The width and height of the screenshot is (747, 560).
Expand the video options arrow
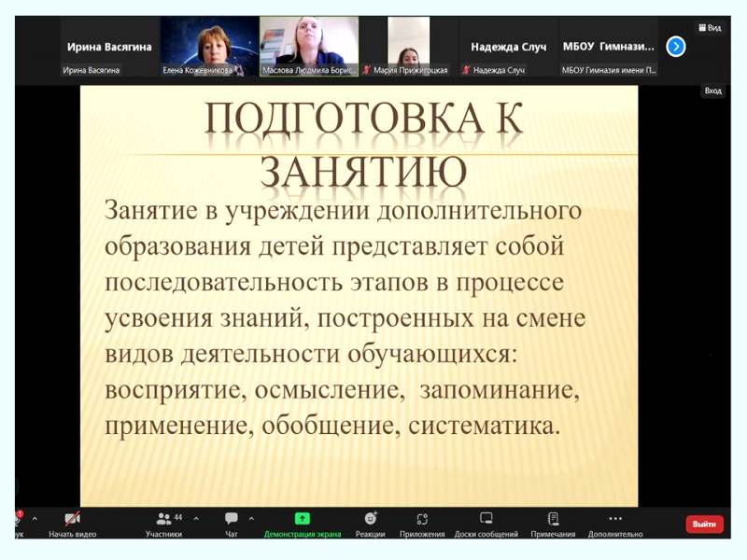pyautogui.click(x=96, y=518)
